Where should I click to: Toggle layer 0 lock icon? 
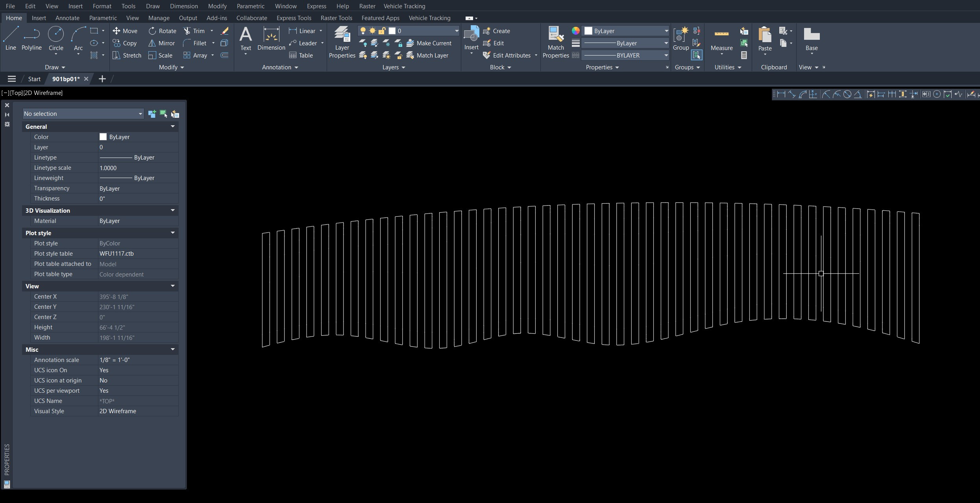point(382,31)
